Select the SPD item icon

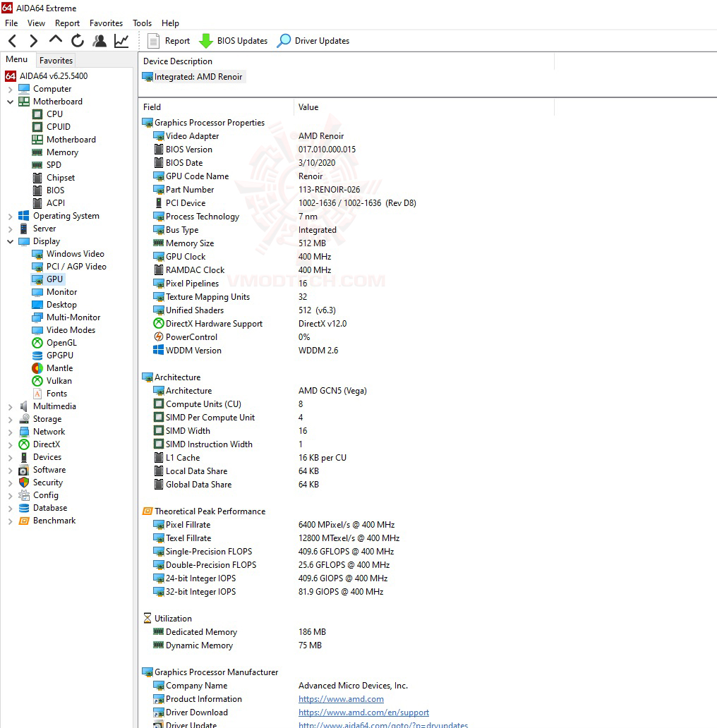point(37,165)
